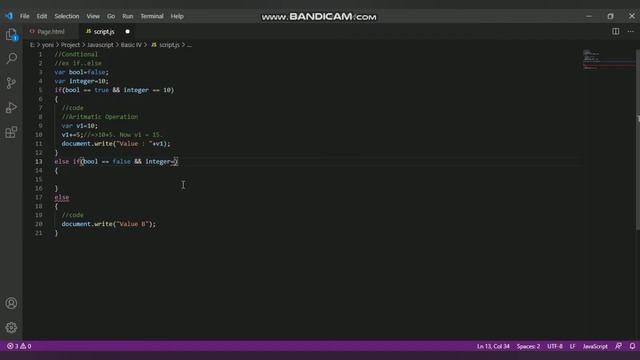Click the unsaved dot on script.js tab
The width and height of the screenshot is (640, 360).
[x=127, y=31]
